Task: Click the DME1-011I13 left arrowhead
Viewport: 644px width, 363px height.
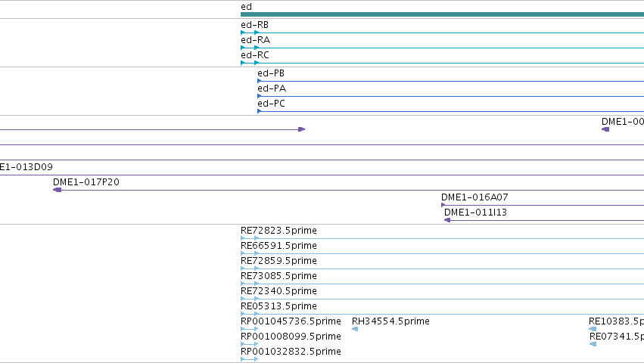Action: [447, 220]
